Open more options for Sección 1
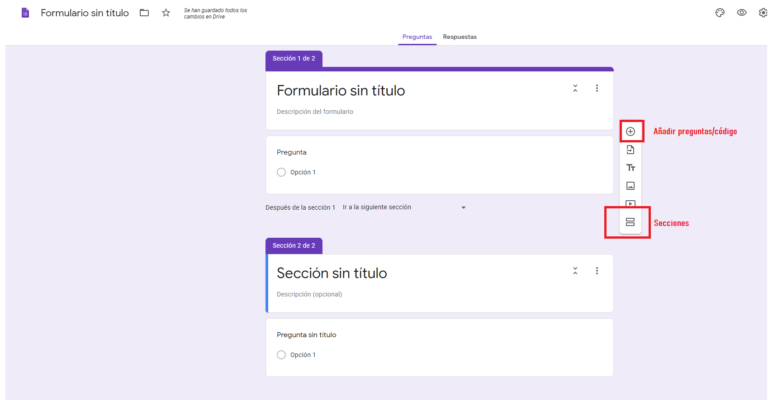 point(597,88)
